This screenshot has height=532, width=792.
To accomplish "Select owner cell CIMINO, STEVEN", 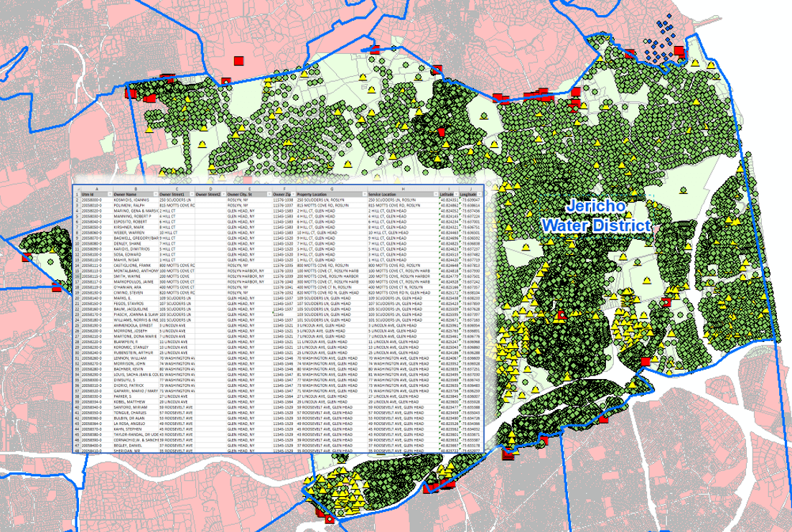I will click(136, 292).
